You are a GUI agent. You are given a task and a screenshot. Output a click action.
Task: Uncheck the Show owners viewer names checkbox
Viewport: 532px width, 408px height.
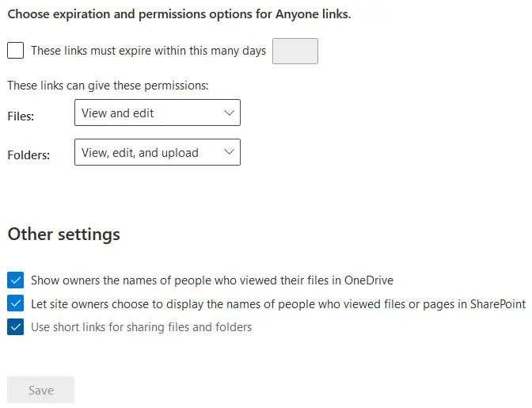click(x=15, y=280)
